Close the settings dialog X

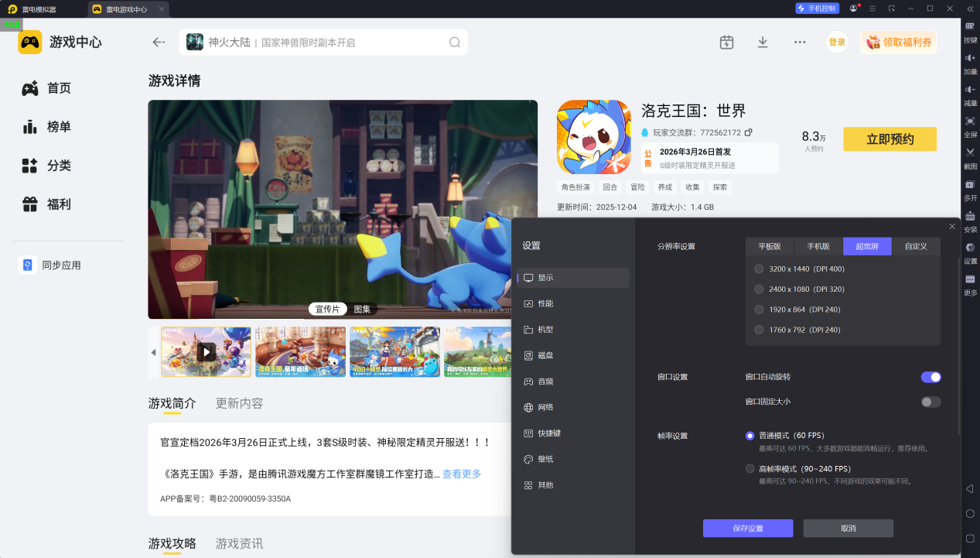click(x=952, y=226)
